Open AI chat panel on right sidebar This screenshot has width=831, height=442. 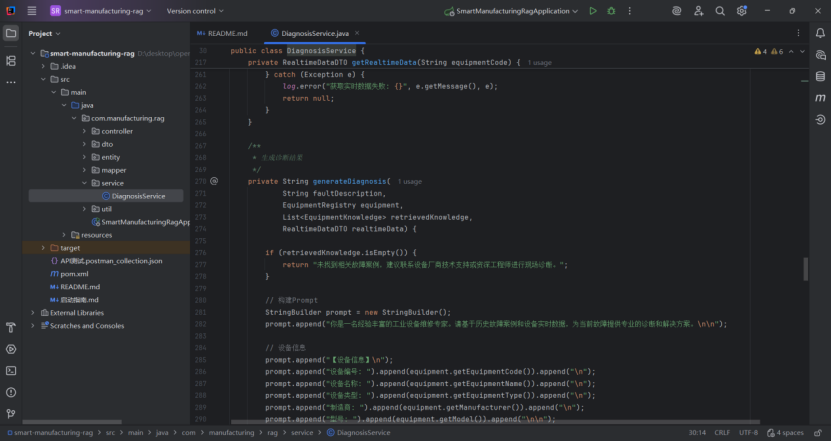[x=820, y=55]
